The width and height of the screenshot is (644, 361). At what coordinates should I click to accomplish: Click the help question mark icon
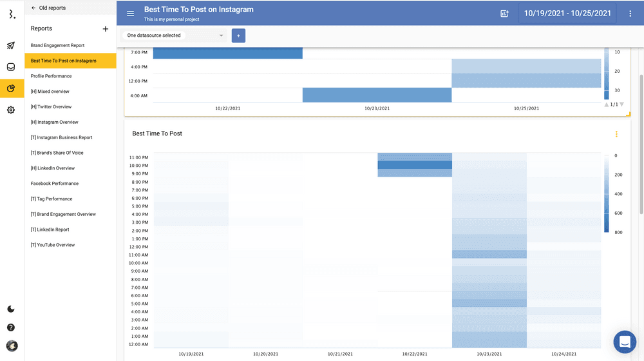tap(11, 327)
